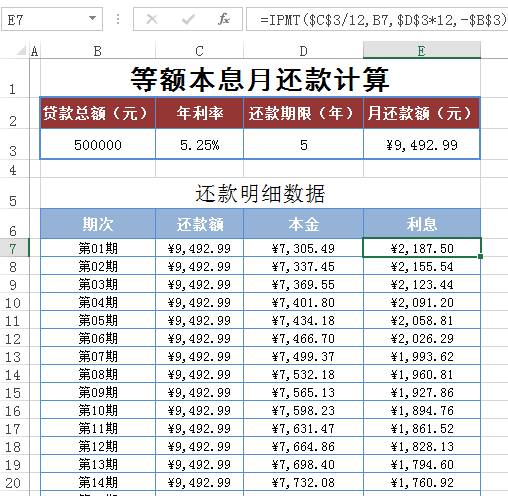Click the header cell 月还款额（元）
Viewport: 508px width, 496px height.
(x=422, y=113)
